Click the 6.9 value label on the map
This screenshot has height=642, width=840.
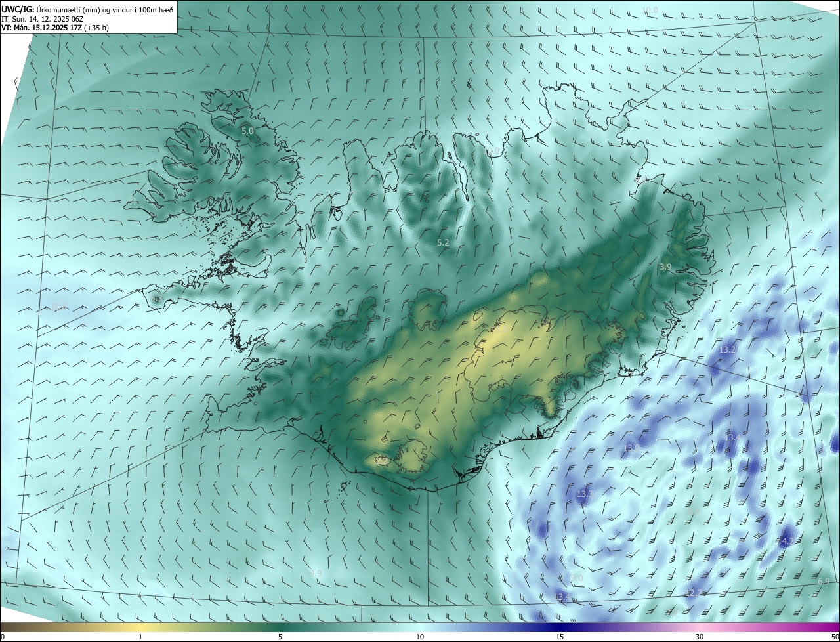(824, 582)
